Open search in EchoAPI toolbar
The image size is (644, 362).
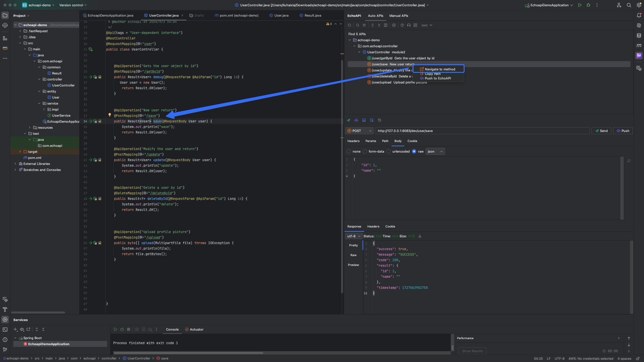click(357, 25)
